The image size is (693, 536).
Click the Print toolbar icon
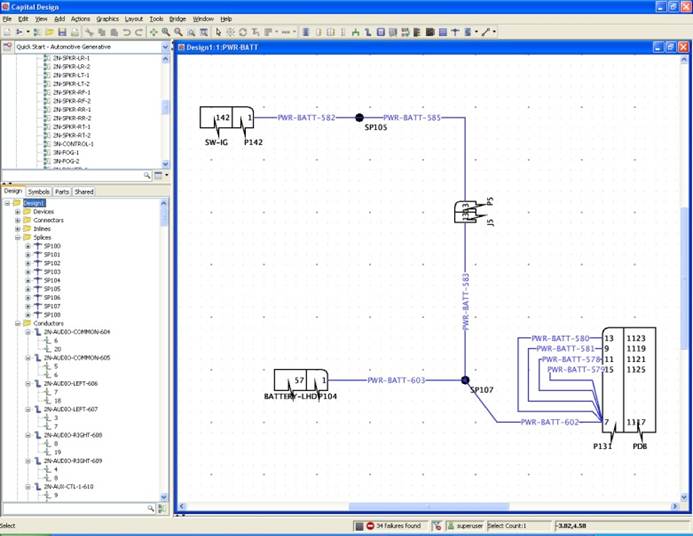[75, 32]
